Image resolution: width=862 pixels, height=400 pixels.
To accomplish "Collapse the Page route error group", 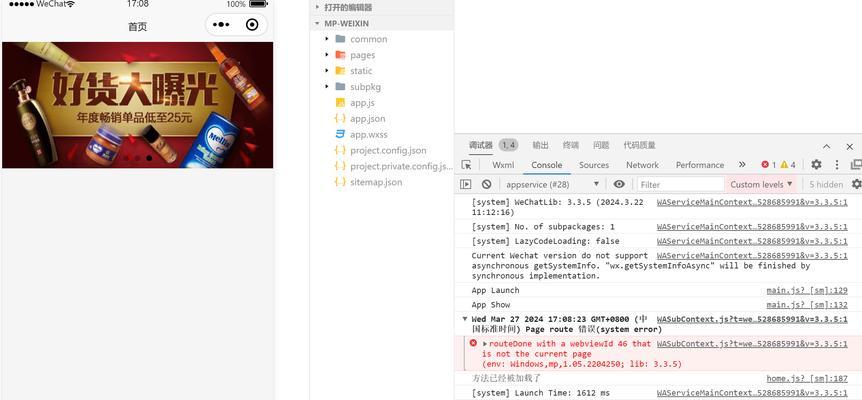I will [465, 319].
